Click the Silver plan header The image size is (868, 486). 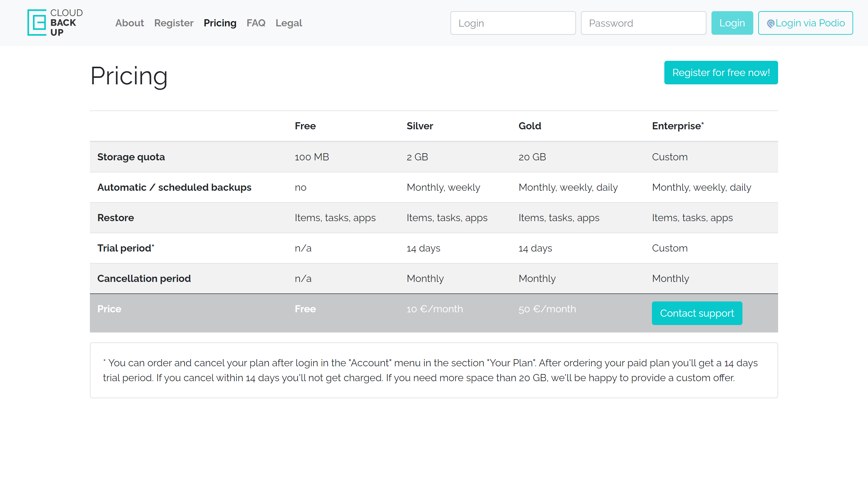419,126
